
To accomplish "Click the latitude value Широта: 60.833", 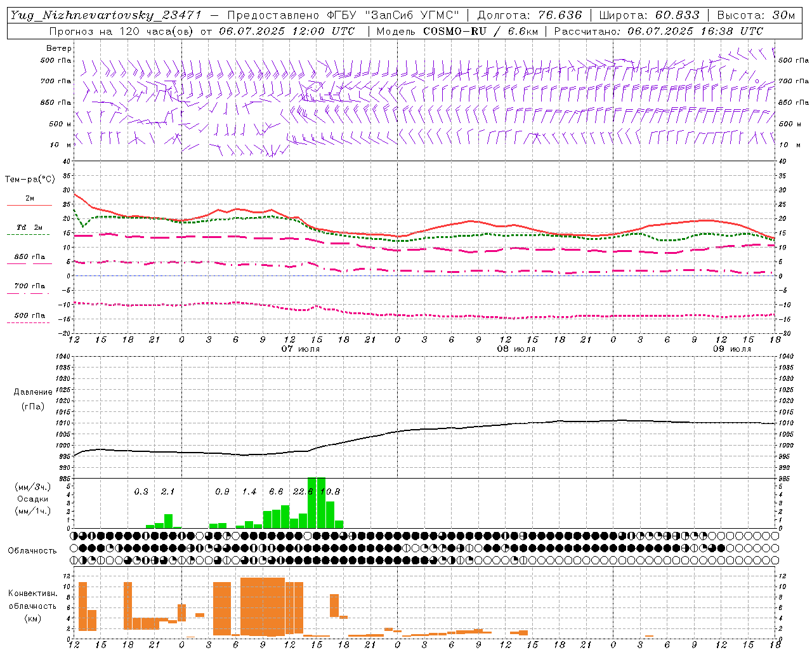I will click(x=649, y=15).
